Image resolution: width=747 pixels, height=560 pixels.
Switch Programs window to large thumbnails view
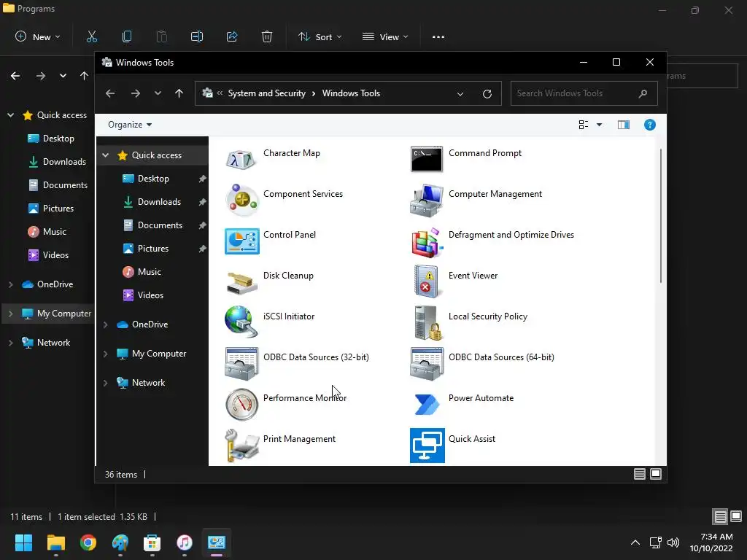point(736,516)
